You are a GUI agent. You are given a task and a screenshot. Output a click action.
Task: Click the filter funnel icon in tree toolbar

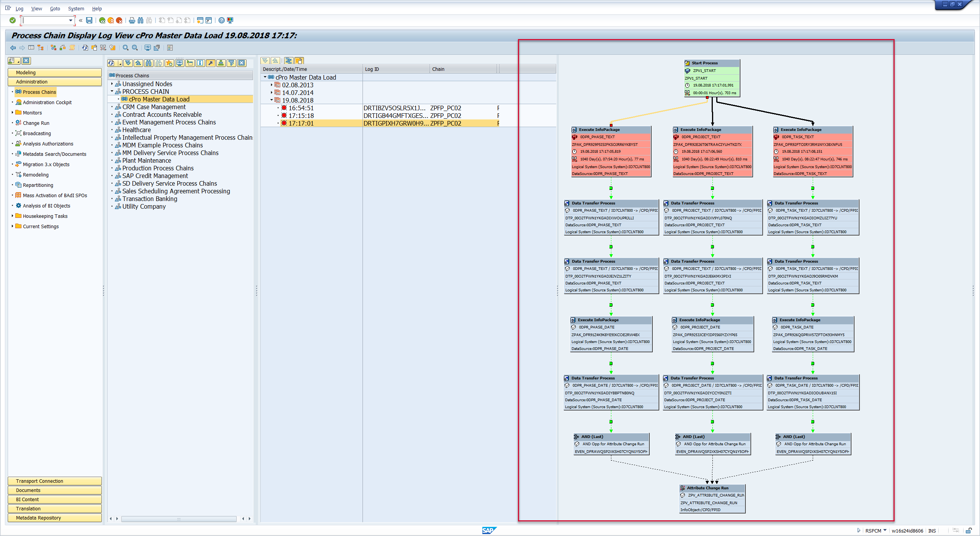point(231,63)
